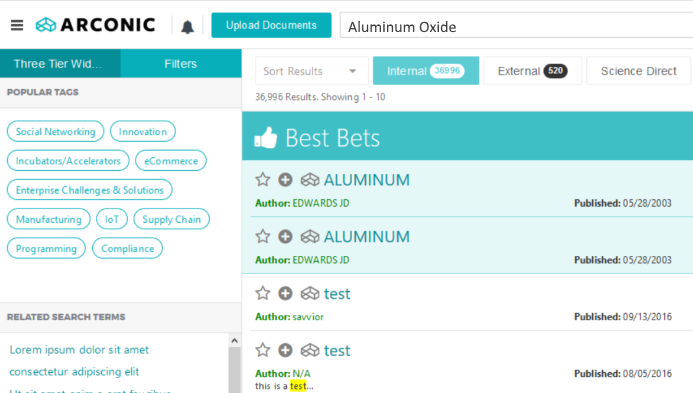Click Arconic cube icon on first ALUMINUM result
The height and width of the screenshot is (393, 693).
point(310,180)
